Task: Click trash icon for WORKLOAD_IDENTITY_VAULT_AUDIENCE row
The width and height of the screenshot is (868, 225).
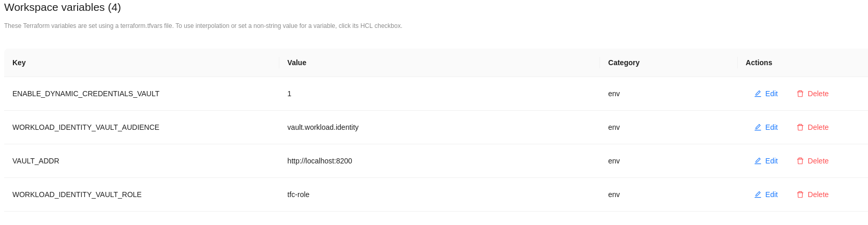Action: point(800,127)
